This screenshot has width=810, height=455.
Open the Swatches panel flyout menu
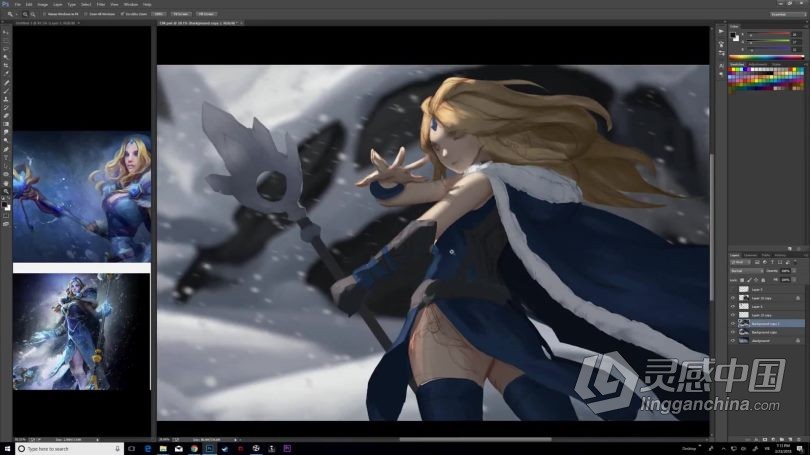[x=806, y=64]
